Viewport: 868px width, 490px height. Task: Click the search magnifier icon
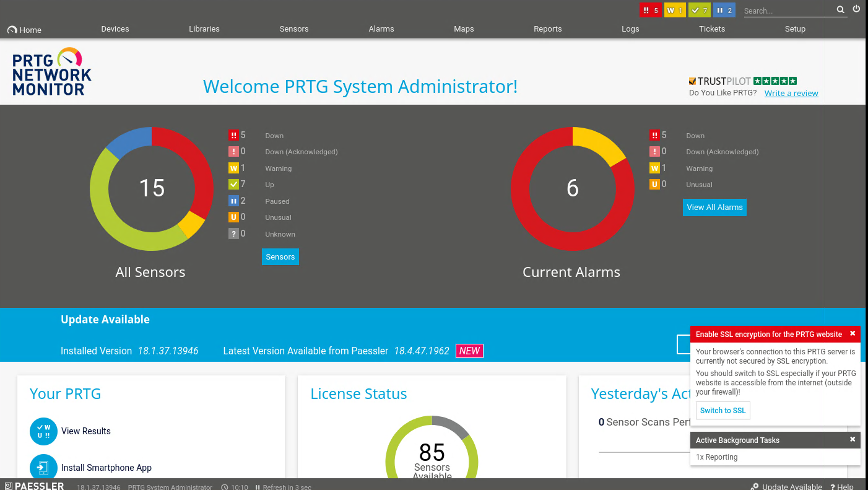pyautogui.click(x=840, y=9)
